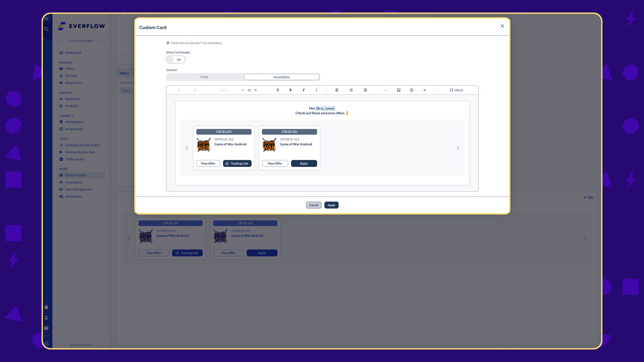
Task: Toggle Show Card Header switch
Action: pyautogui.click(x=176, y=59)
